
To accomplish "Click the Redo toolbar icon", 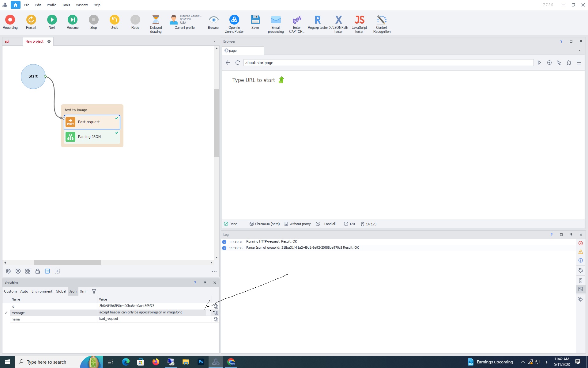I will tap(135, 22).
